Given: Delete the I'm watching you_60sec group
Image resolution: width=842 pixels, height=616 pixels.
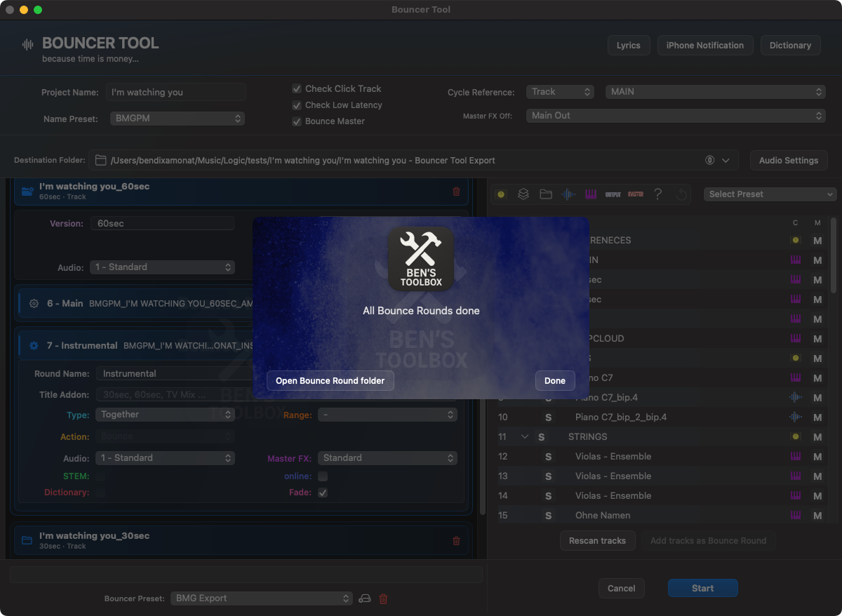Looking at the screenshot, I should pyautogui.click(x=456, y=191).
